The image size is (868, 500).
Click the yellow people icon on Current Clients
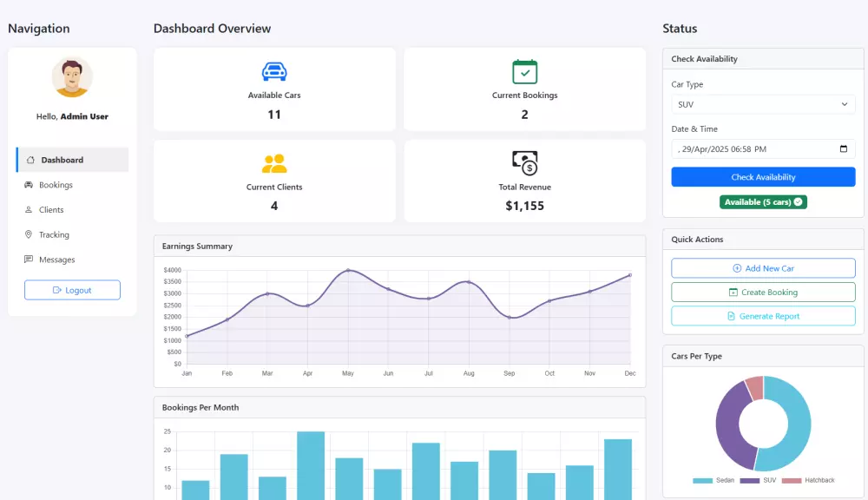tap(274, 163)
